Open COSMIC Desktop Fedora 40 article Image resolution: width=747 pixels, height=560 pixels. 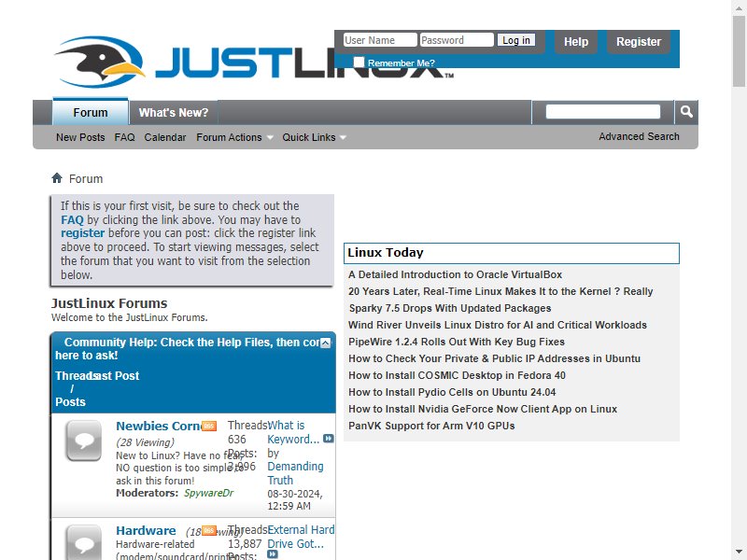coord(457,375)
